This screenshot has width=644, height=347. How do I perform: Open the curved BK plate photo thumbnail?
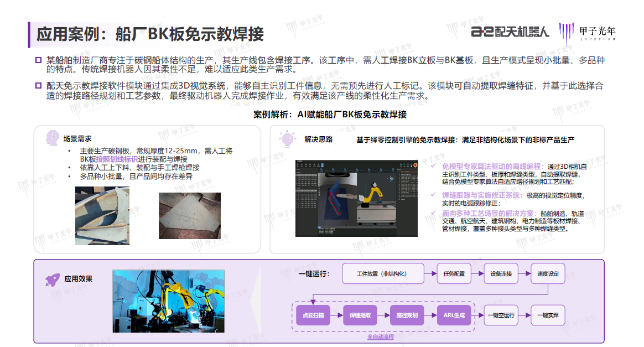pos(102,216)
